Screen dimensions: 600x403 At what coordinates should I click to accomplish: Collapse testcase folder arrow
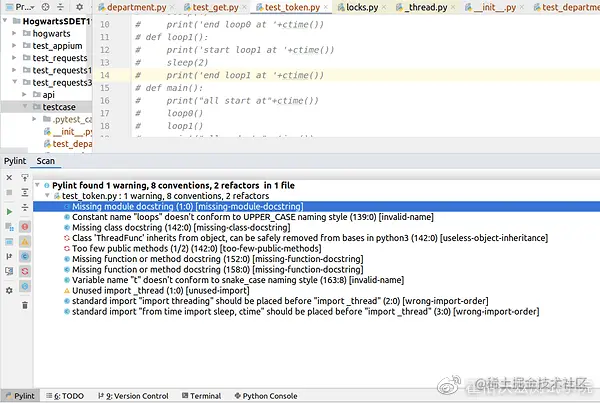click(x=24, y=106)
